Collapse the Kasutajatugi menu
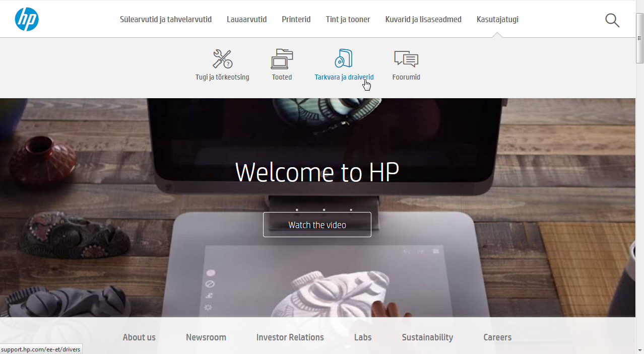This screenshot has height=354, width=644. coord(497,20)
